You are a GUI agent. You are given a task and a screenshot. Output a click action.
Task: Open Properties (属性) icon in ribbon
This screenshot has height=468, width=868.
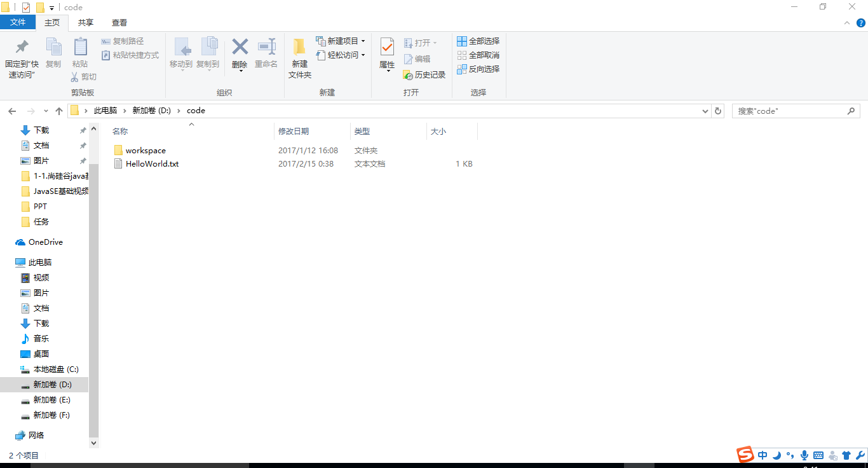click(x=387, y=47)
